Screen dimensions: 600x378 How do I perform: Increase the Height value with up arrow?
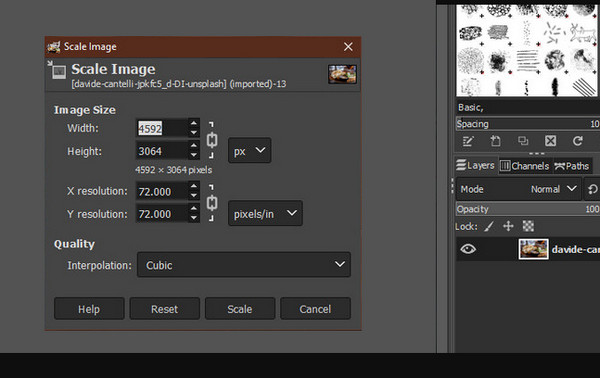pos(194,146)
